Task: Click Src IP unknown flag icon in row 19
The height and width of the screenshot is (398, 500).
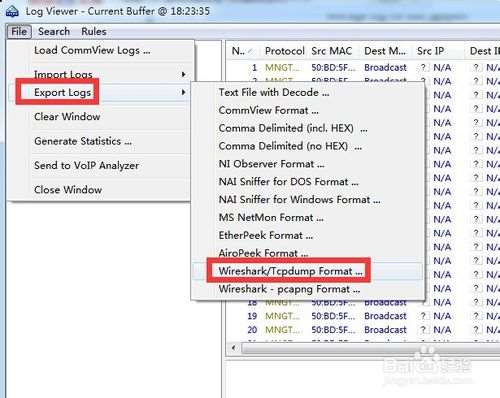Action: click(423, 316)
